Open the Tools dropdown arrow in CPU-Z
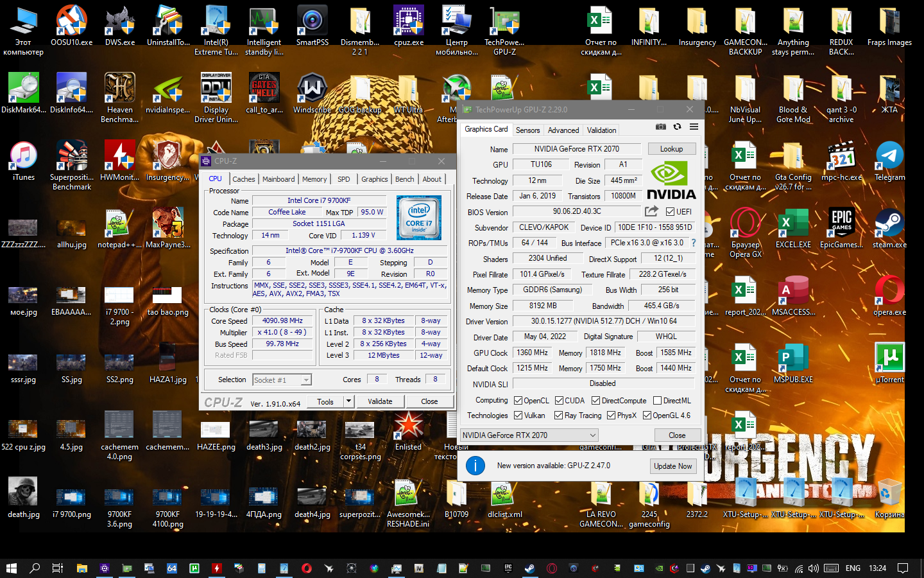This screenshot has height=578, width=924. [x=348, y=401]
